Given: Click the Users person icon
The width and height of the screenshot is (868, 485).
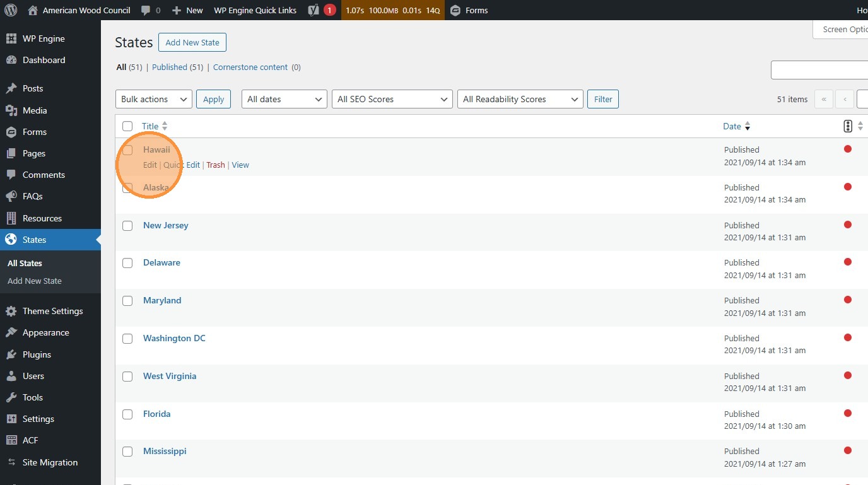Looking at the screenshot, I should pos(11,376).
